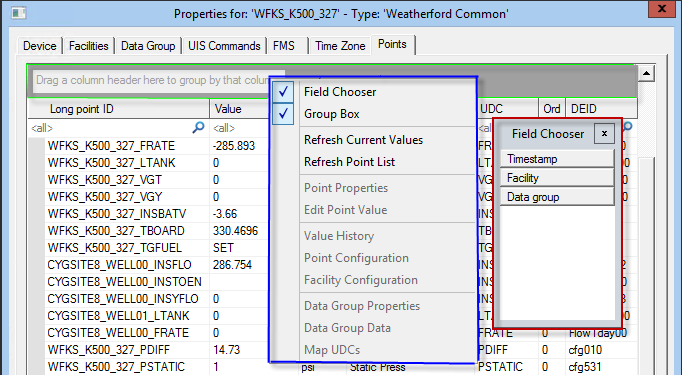Select row CYGSITE8_WELL00_INSFLO
Image resolution: width=682 pixels, height=375 pixels.
pos(120,265)
